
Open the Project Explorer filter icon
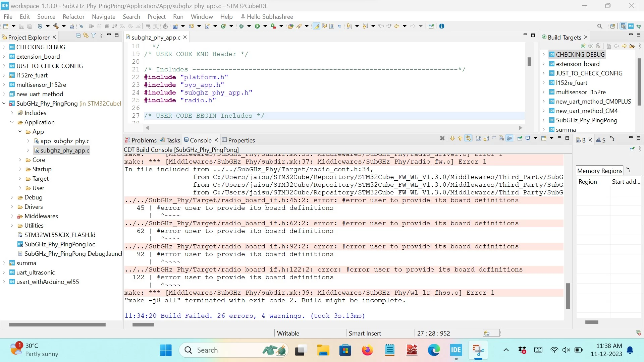pos(94,36)
